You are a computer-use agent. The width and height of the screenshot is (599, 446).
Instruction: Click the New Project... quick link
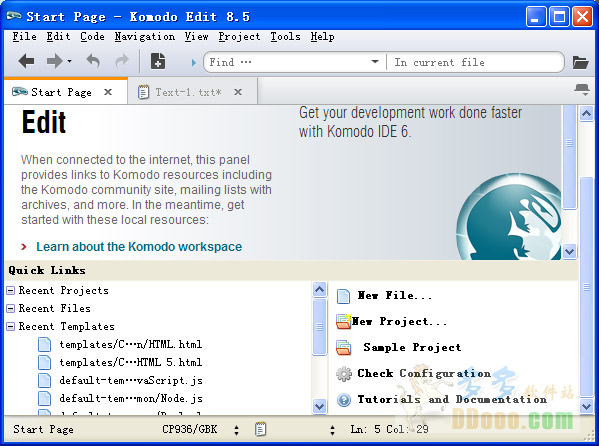tap(399, 321)
